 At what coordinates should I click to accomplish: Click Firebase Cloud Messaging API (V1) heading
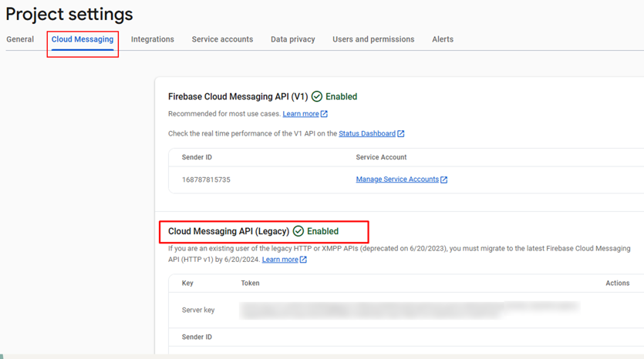(238, 97)
